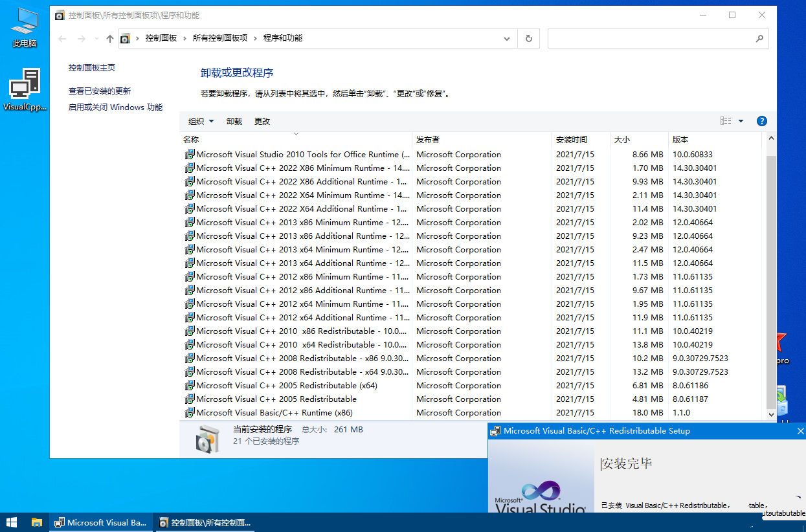Click the Visual Studio logo in setup dialog
The width and height of the screenshot is (806, 532).
540,496
